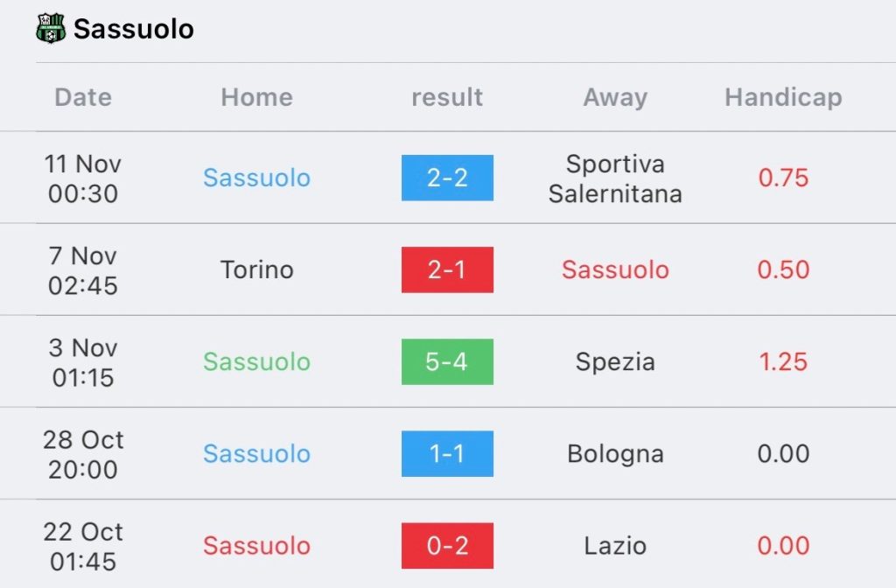Select the Spezia away team
Image resolution: width=896 pixels, height=588 pixels.
[x=615, y=361]
